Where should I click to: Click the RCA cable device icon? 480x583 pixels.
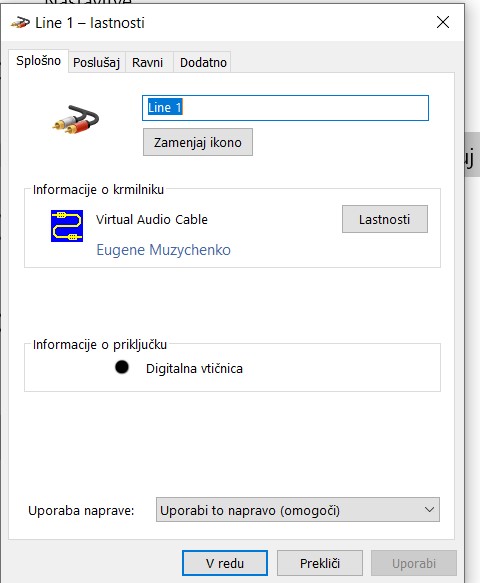(76, 120)
